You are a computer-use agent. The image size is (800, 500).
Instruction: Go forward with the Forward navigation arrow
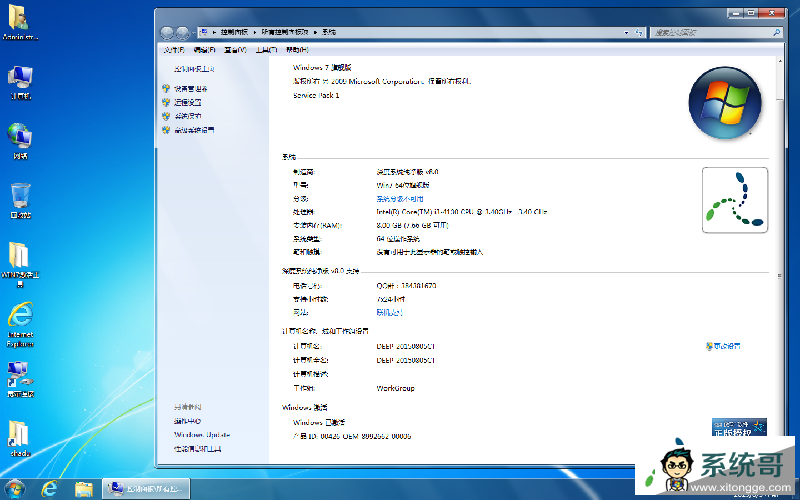183,33
